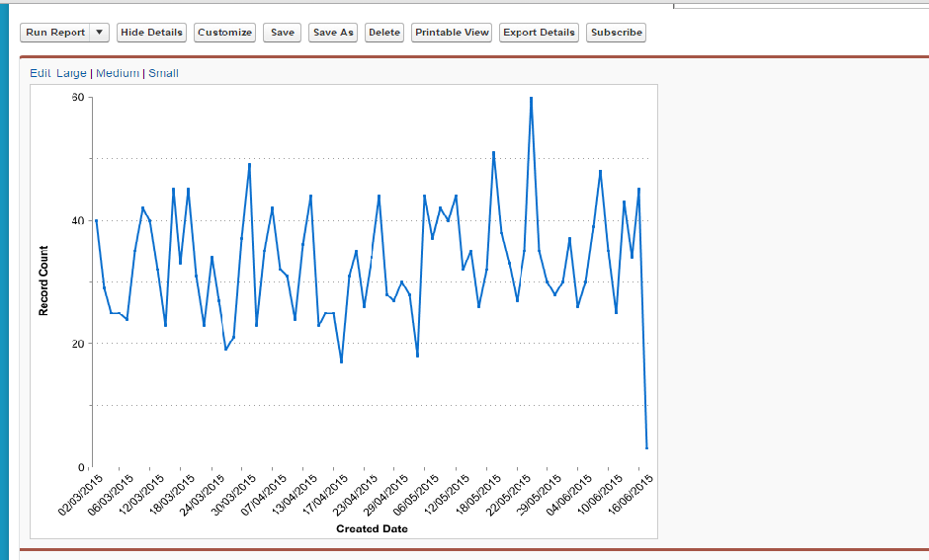The height and width of the screenshot is (560, 929).
Task: Delete the report using Delete button
Action: click(384, 33)
